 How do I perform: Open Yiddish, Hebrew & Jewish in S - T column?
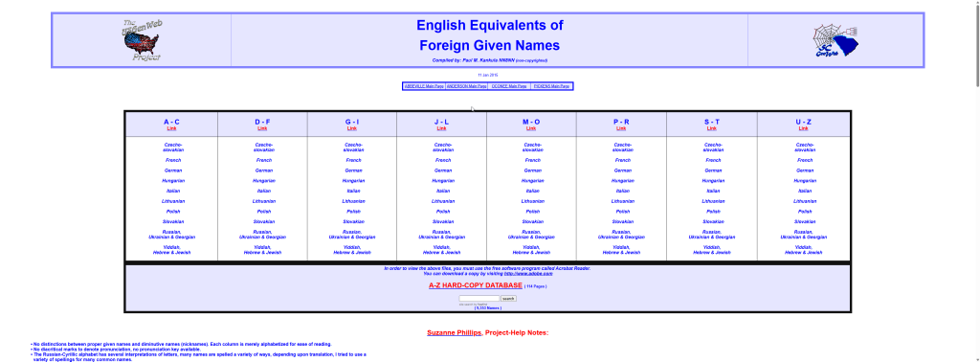pos(712,249)
